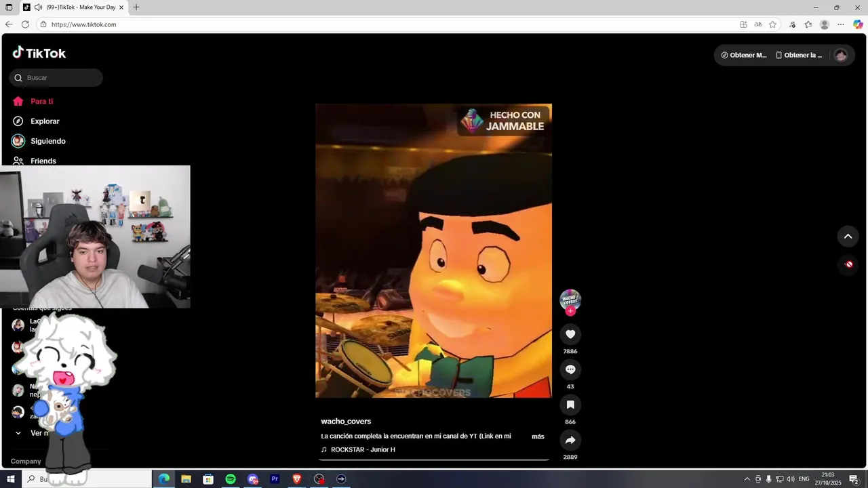
Task: Focus the Buscar search field
Action: tap(56, 77)
